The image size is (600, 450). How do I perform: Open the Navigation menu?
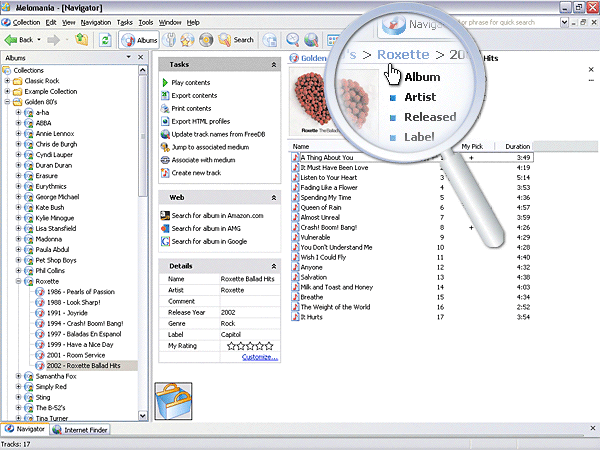pyautogui.click(x=96, y=21)
